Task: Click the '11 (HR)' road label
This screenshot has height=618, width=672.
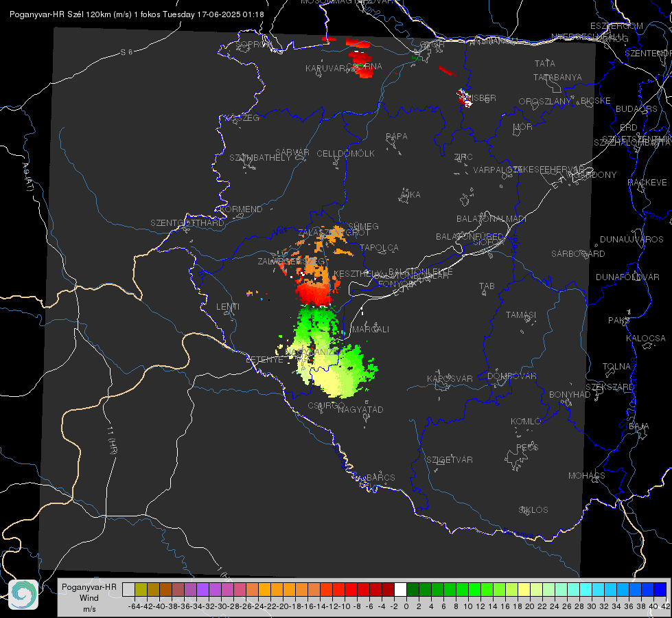Action: click(x=113, y=439)
